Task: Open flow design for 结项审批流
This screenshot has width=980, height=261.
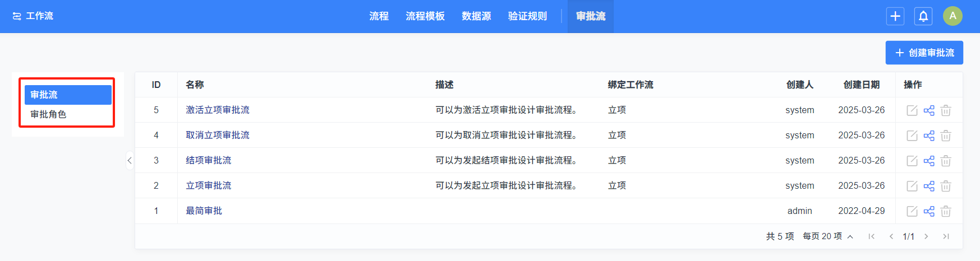Action: [929, 161]
